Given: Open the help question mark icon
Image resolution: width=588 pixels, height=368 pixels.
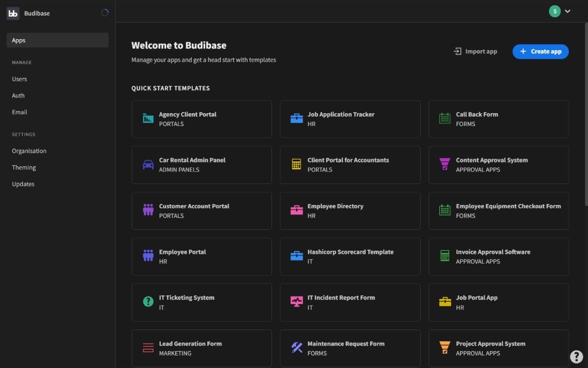Looking at the screenshot, I should click(x=577, y=356).
